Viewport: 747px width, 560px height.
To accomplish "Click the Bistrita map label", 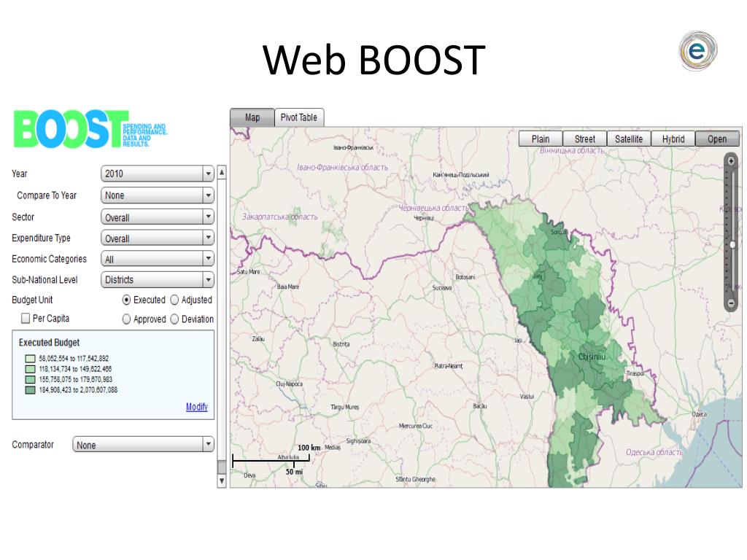I will pyautogui.click(x=341, y=344).
